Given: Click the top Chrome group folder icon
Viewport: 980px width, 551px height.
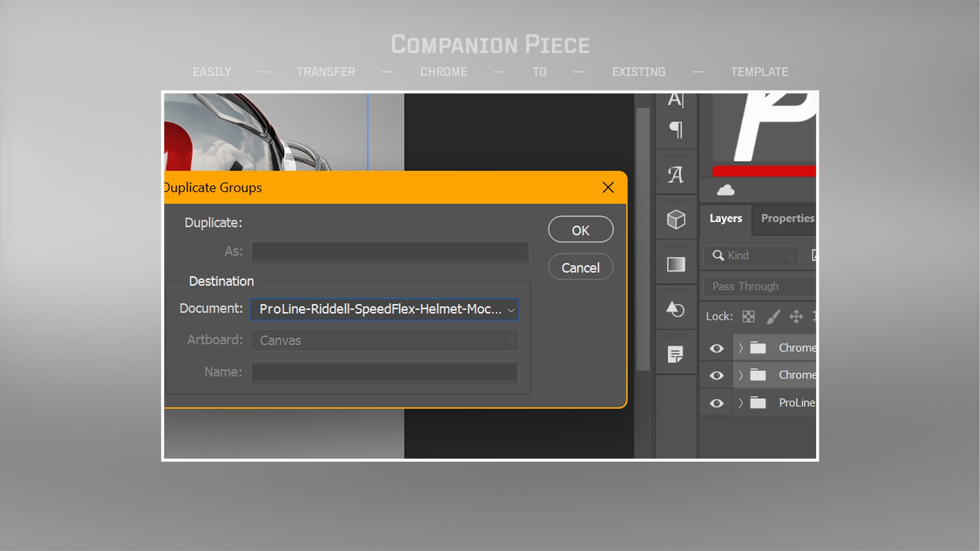Looking at the screenshot, I should [758, 347].
